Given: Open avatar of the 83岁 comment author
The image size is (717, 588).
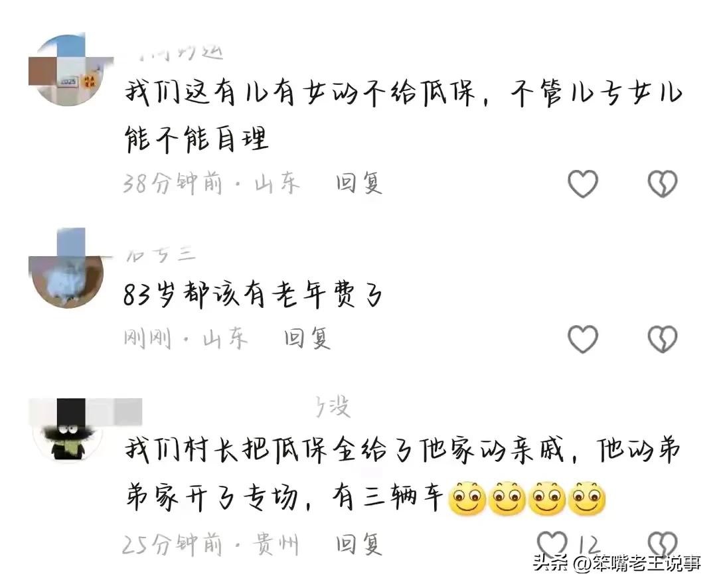Looking at the screenshot, I should point(67,268).
